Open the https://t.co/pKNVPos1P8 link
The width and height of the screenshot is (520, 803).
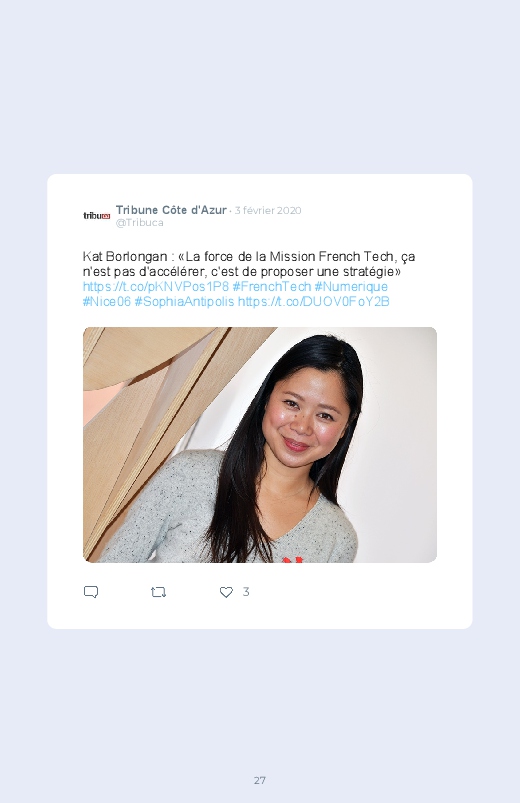pyautogui.click(x=156, y=286)
